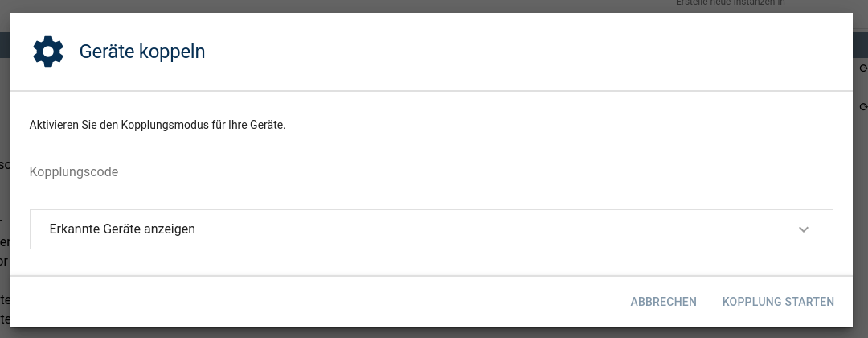Click dark header strip right of dialog
Screen dimensions: 868x338
coord(860,45)
